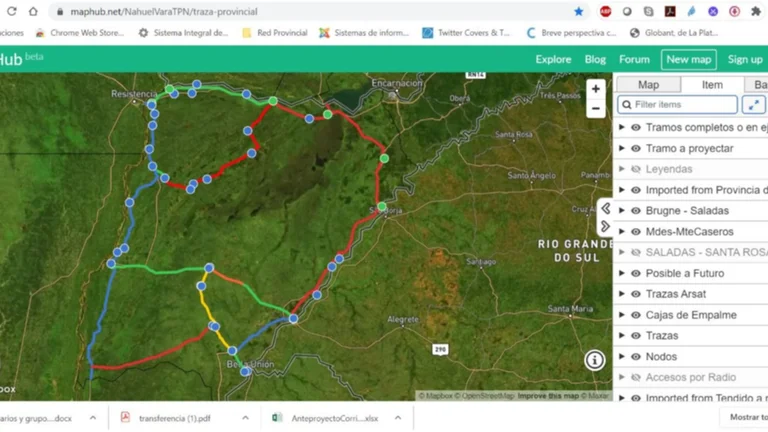Open transferencia (1).pdf download
768x432 pixels.
pos(174,418)
